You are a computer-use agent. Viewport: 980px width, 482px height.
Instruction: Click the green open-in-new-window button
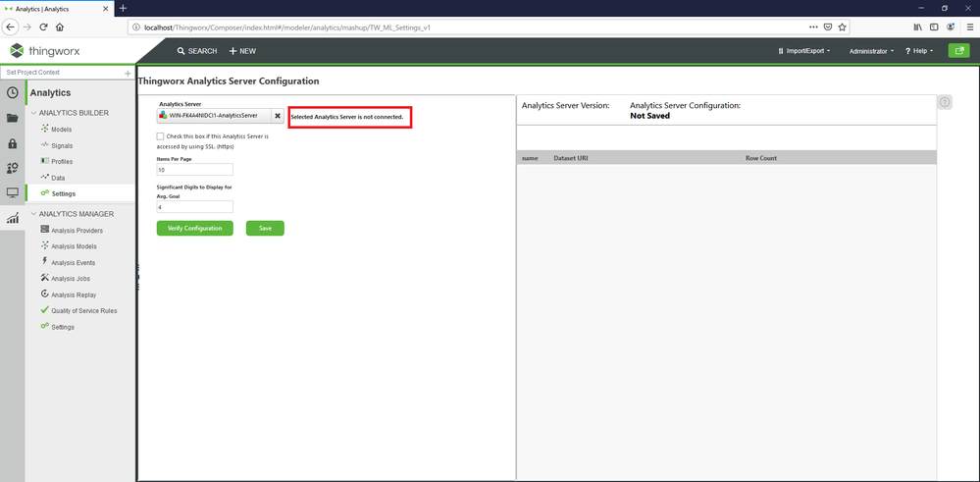[x=958, y=51]
